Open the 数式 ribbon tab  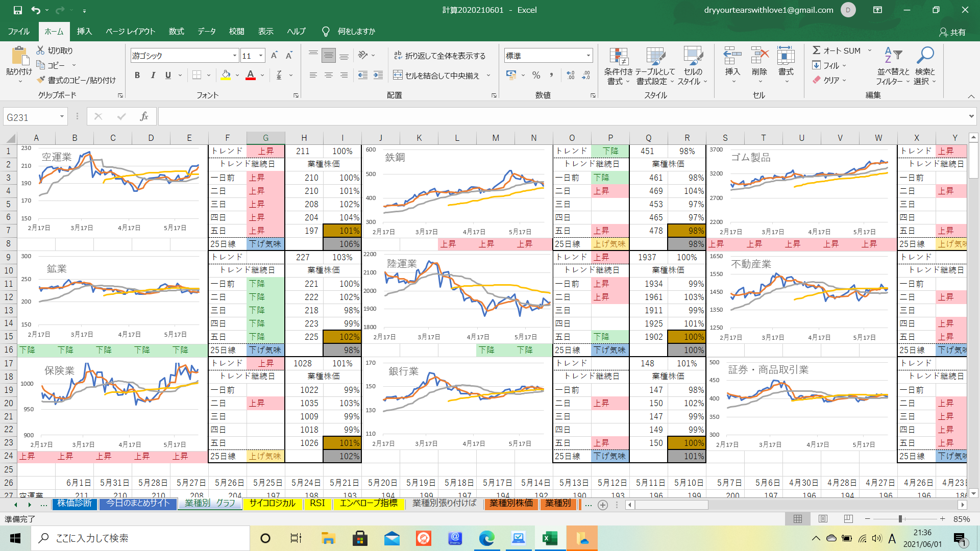(x=176, y=32)
